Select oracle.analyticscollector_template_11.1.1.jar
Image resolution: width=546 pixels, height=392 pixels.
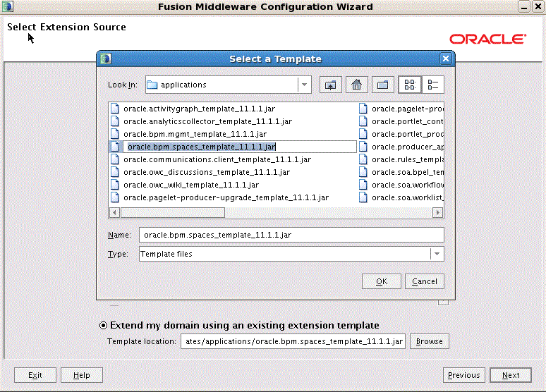(x=207, y=121)
